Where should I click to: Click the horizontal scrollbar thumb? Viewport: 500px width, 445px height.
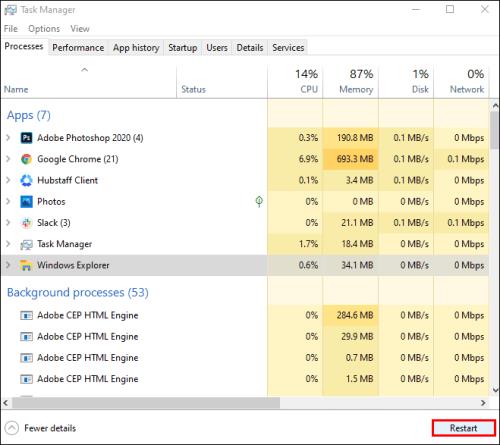coord(146,403)
